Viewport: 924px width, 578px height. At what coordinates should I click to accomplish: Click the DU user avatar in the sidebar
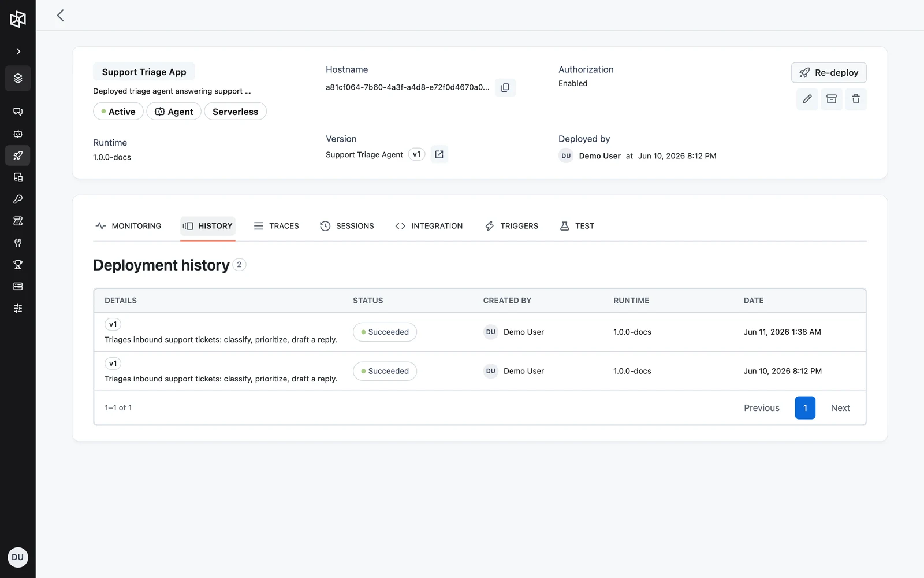point(18,557)
